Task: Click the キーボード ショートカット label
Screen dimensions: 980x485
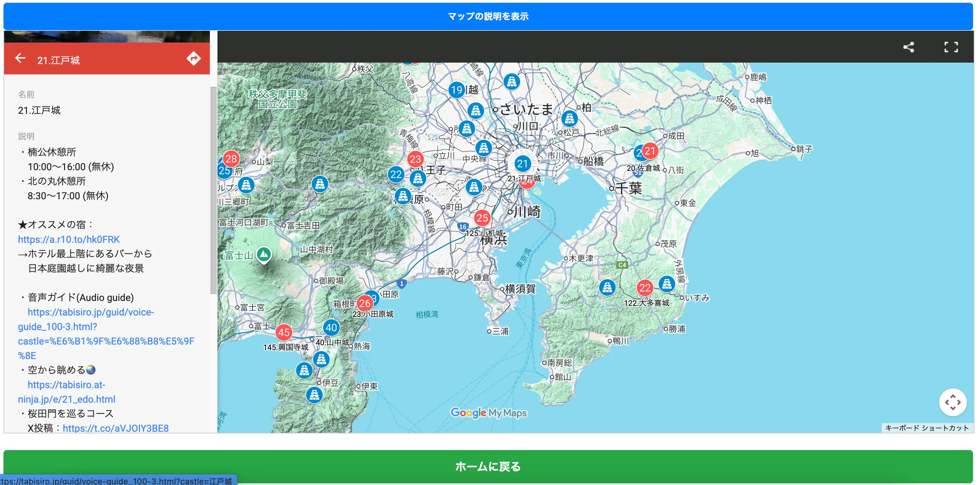Action: [927, 428]
